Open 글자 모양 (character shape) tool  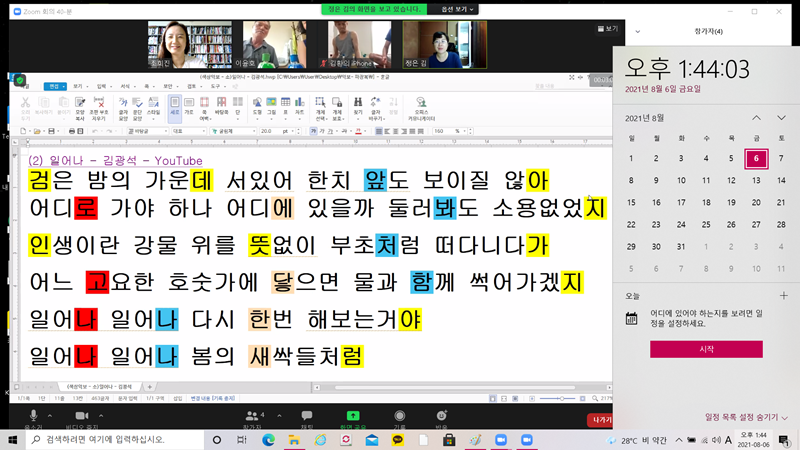point(123,108)
